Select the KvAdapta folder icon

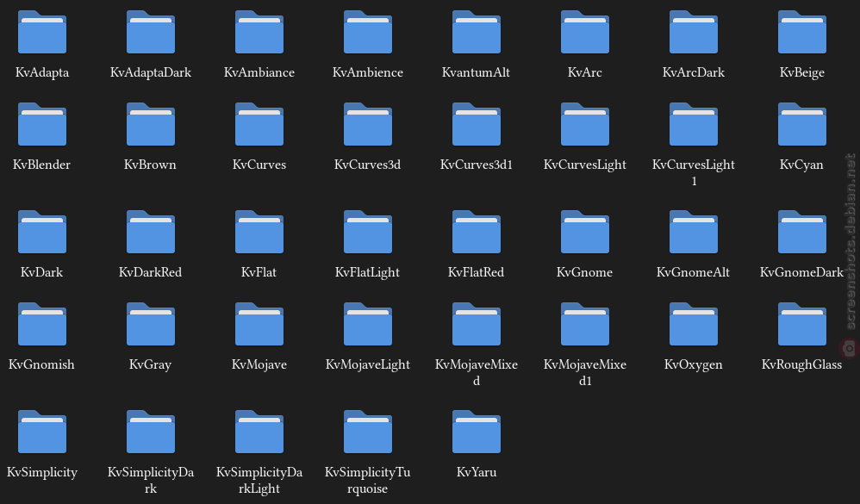coord(42,33)
